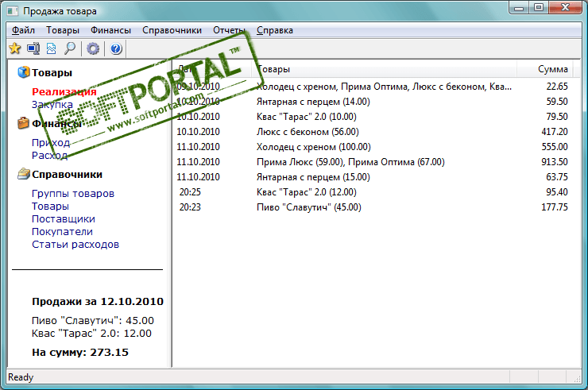Sort by the Товары column header

coord(384,69)
